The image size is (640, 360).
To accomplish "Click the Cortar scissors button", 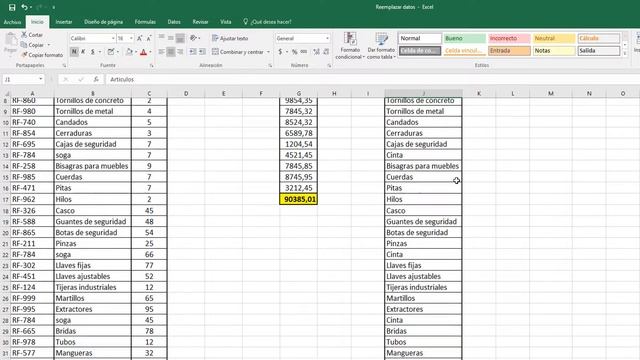I will point(32,35).
